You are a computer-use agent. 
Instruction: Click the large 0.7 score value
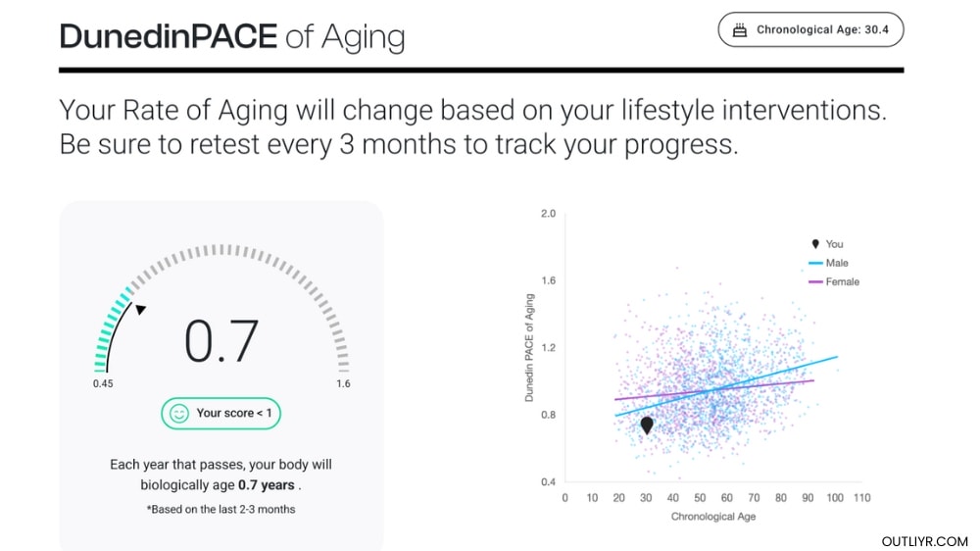(x=221, y=341)
